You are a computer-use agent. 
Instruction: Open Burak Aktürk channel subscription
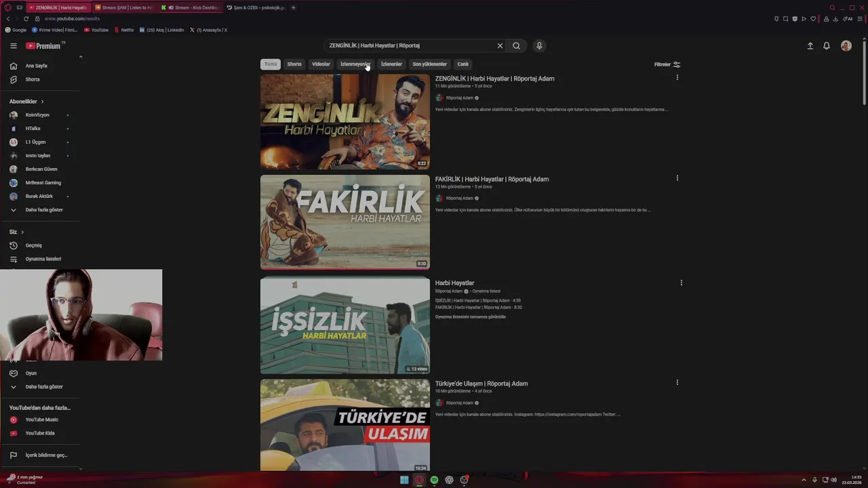coord(41,197)
